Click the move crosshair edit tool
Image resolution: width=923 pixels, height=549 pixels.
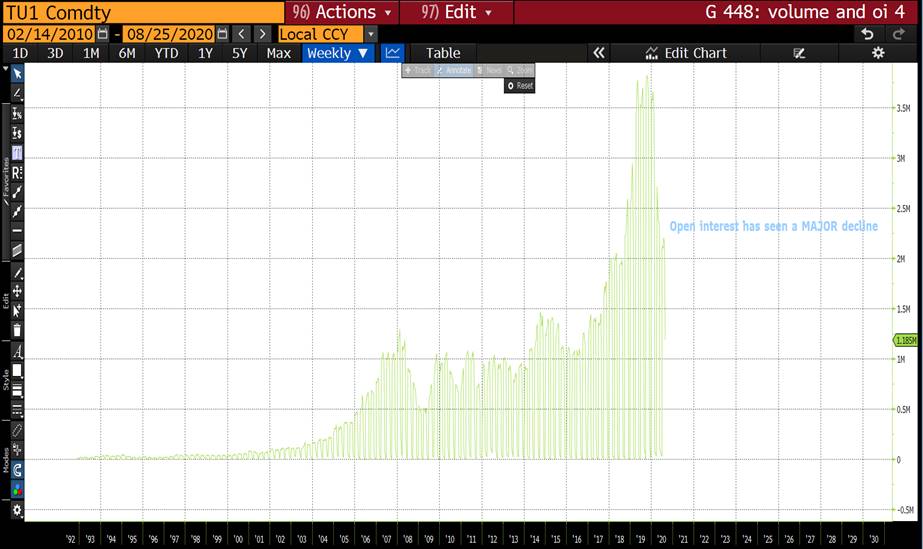[x=17, y=291]
